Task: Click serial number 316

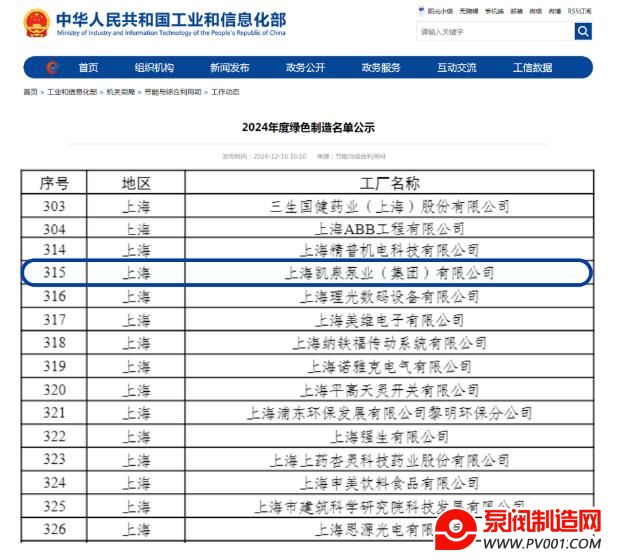Action: click(54, 296)
